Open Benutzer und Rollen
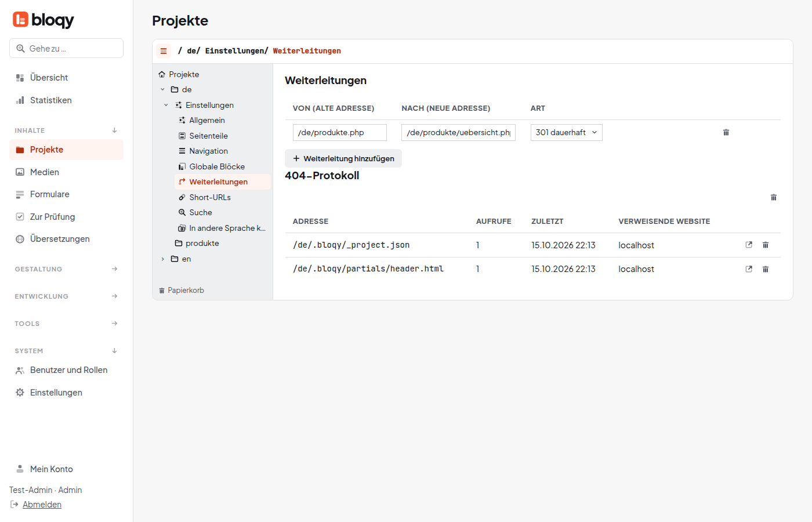The image size is (812, 522). [x=66, y=370]
